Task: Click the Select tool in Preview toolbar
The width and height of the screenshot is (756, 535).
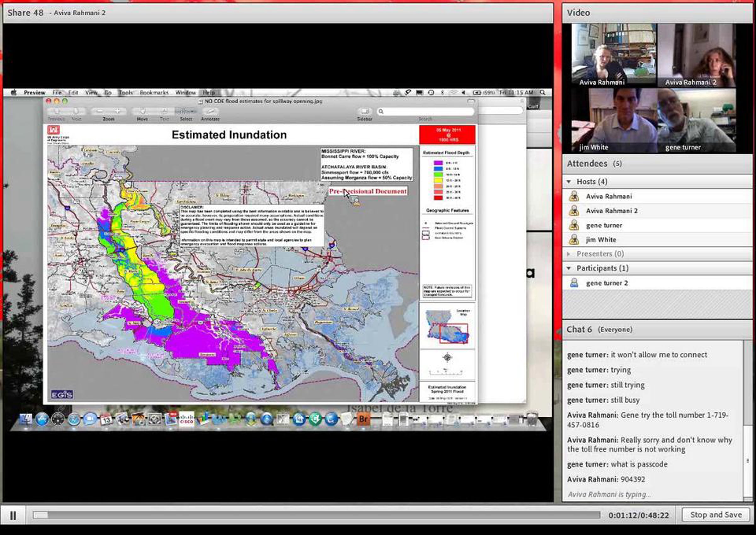Action: click(186, 112)
